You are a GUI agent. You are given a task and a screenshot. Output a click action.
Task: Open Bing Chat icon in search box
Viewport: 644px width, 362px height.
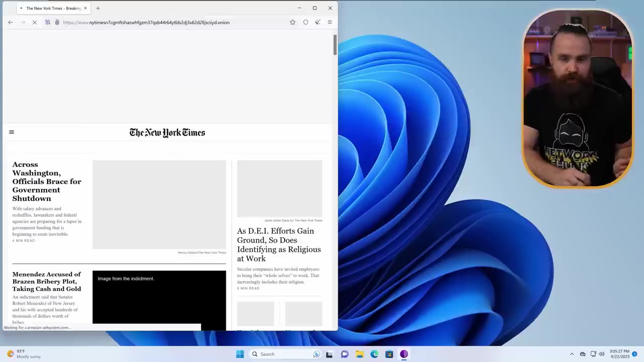point(316,354)
